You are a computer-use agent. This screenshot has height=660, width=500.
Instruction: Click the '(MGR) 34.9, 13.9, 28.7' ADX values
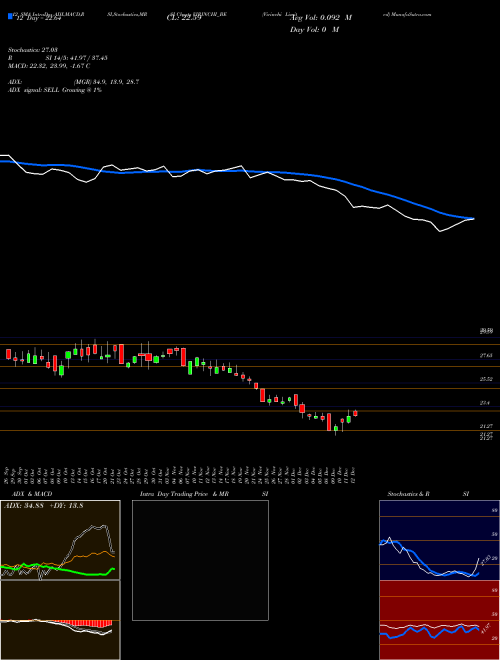[106, 82]
